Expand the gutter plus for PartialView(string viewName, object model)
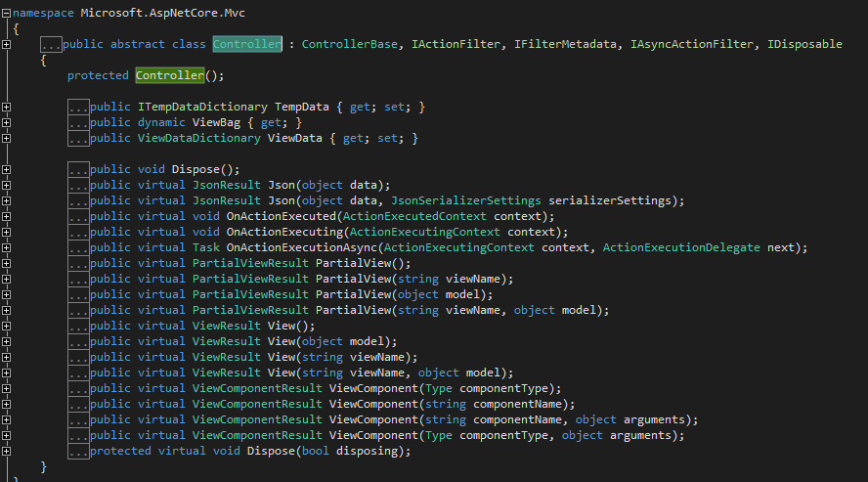Viewport: 868px width, 482px height. (x=6, y=310)
